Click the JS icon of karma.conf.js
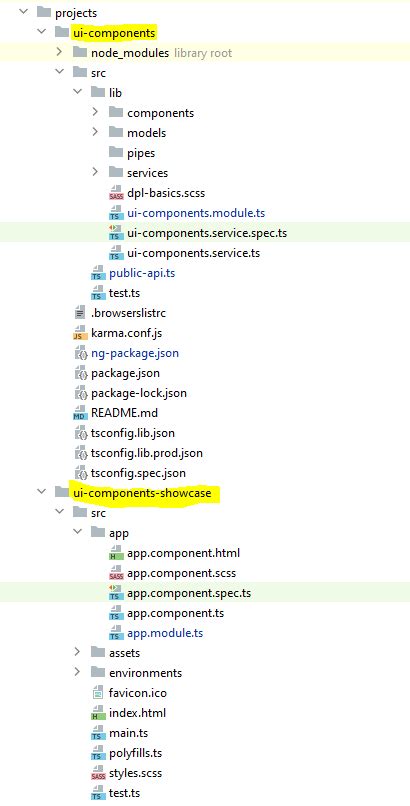 tap(81, 333)
